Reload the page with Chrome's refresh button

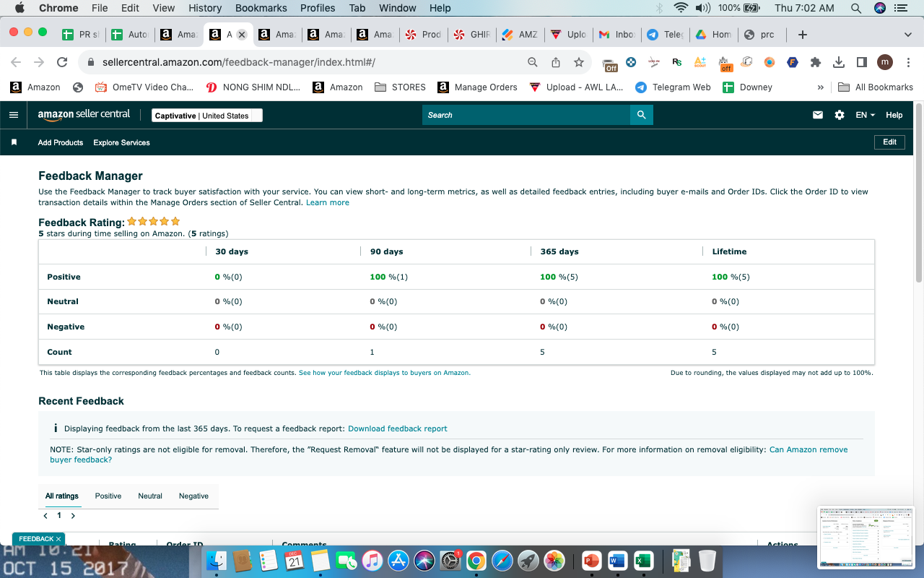(62, 62)
